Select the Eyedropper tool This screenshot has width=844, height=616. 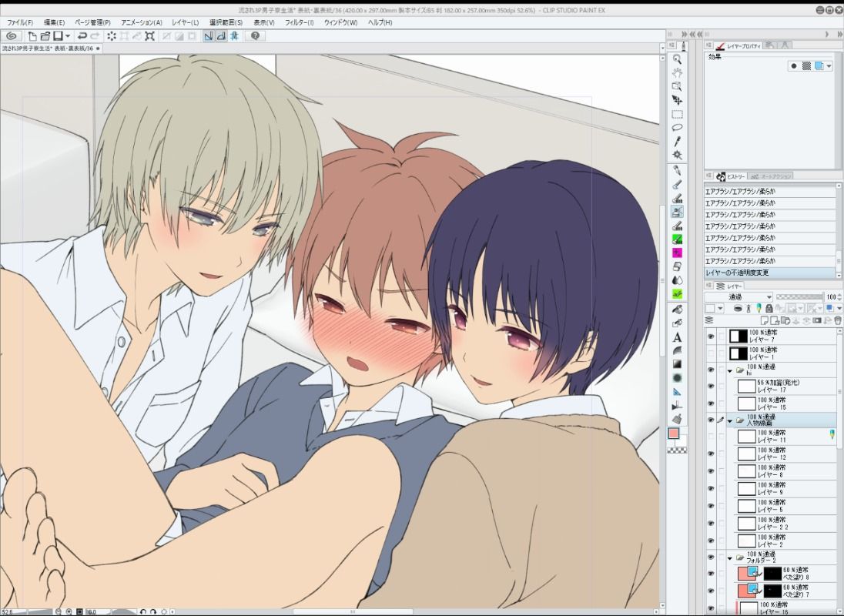point(677,141)
